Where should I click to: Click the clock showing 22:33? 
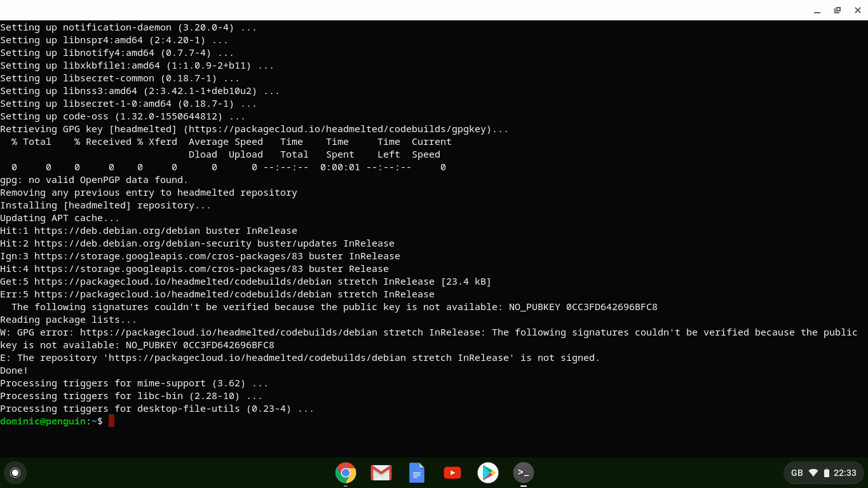tap(846, 473)
